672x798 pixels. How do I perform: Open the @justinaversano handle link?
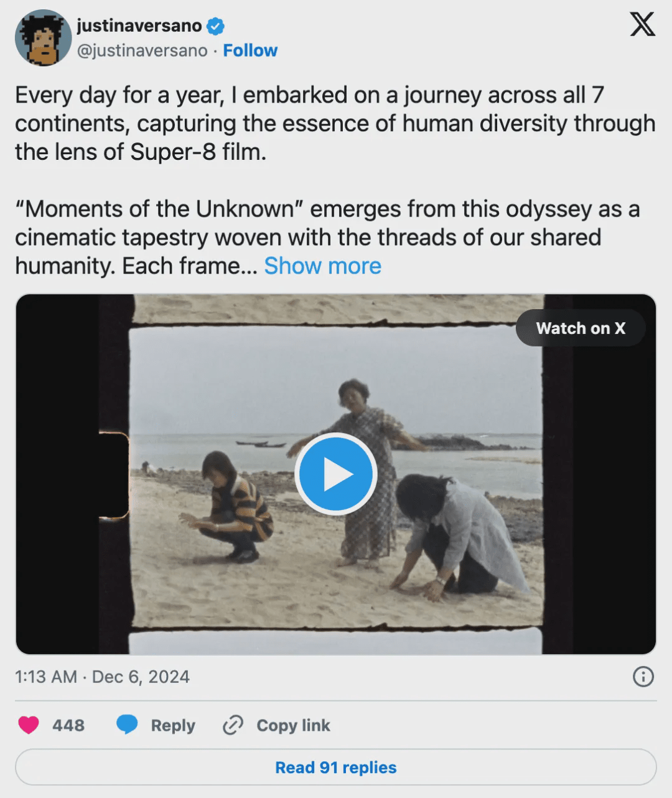tap(142, 50)
